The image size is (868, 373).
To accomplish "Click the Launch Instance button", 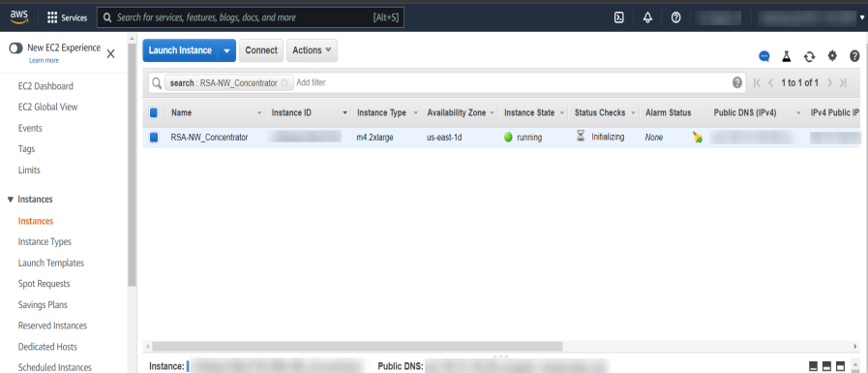I will point(180,50).
